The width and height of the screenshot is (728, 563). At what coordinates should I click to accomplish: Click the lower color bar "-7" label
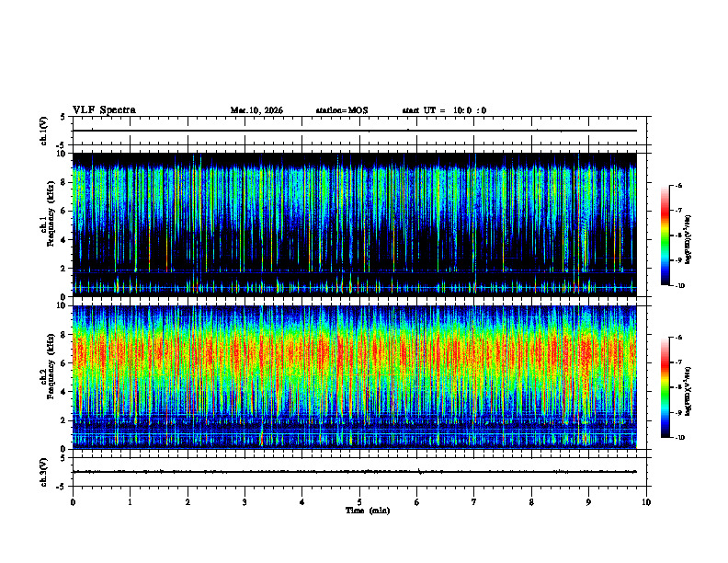tap(678, 362)
